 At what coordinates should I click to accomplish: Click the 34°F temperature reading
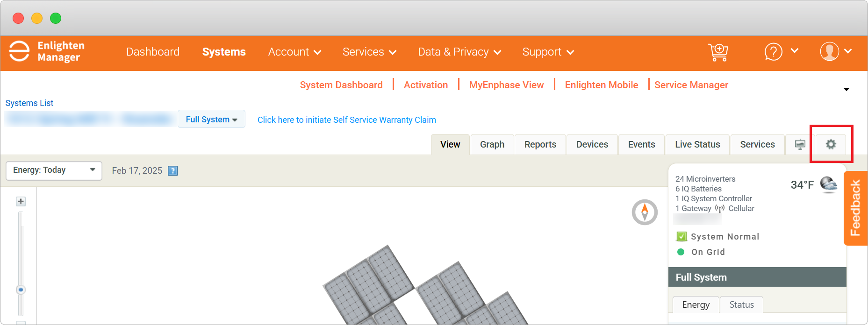pyautogui.click(x=802, y=185)
